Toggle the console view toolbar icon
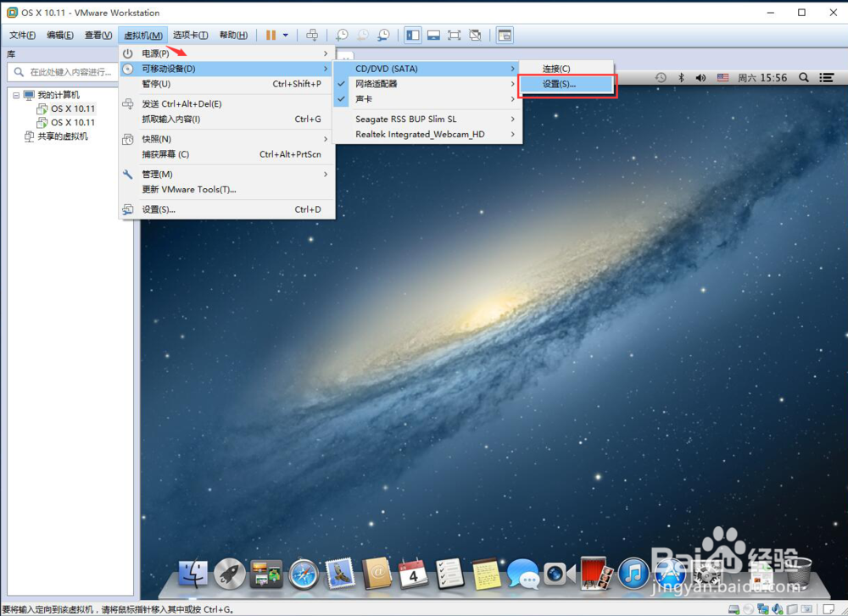The height and width of the screenshot is (616, 848). coord(505,35)
